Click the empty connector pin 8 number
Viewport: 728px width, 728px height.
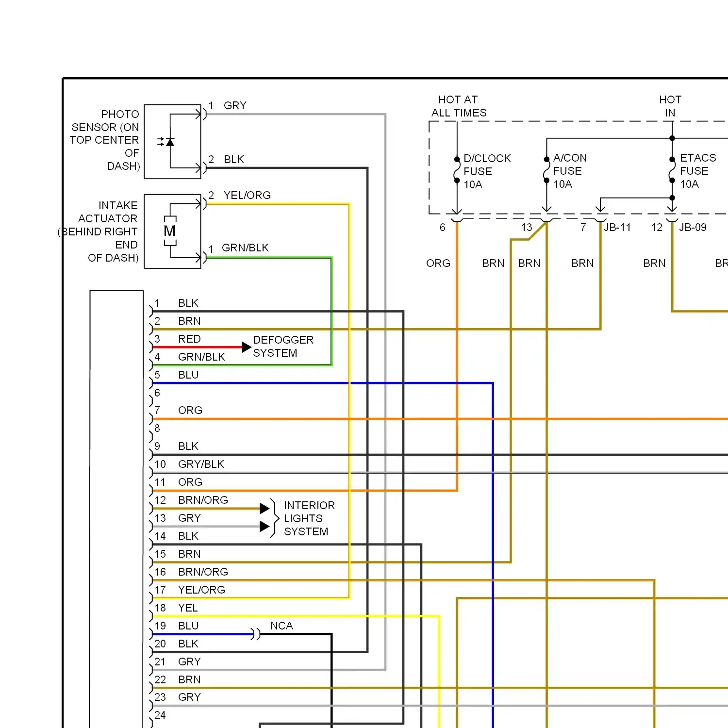[157, 428]
